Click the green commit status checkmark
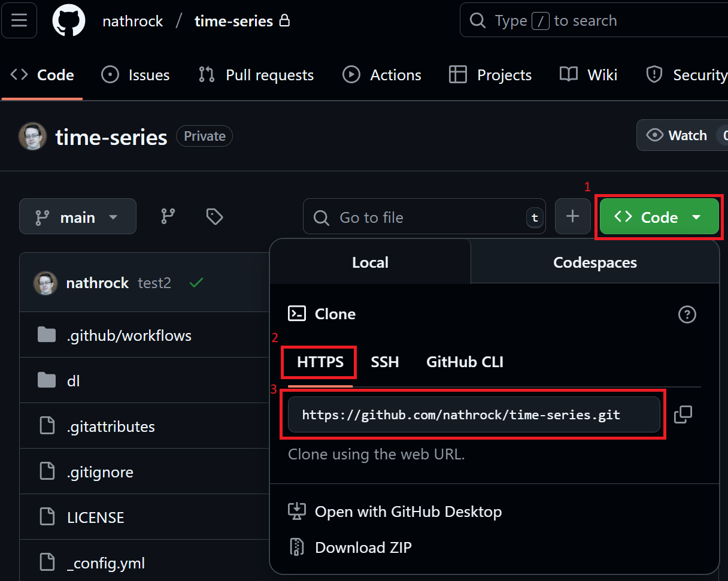 click(x=196, y=283)
